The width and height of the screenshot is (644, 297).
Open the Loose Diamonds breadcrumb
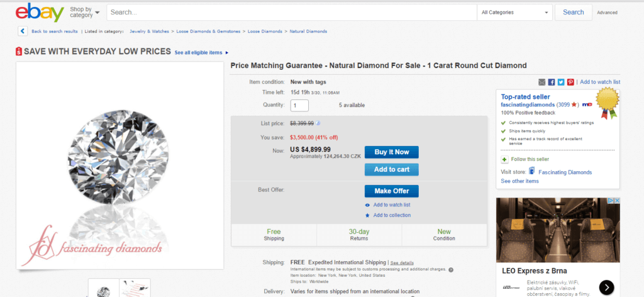tap(265, 31)
